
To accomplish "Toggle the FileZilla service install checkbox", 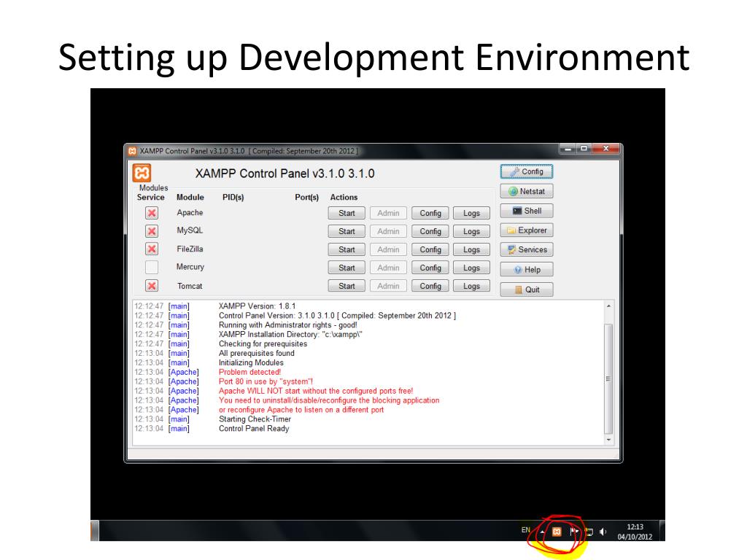I will point(152,249).
